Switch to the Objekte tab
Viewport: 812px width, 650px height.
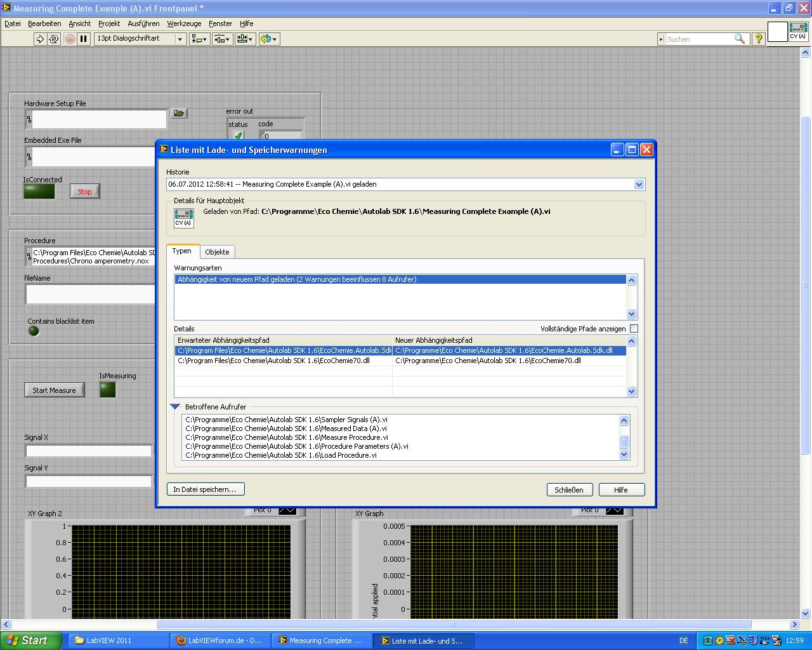tap(217, 252)
